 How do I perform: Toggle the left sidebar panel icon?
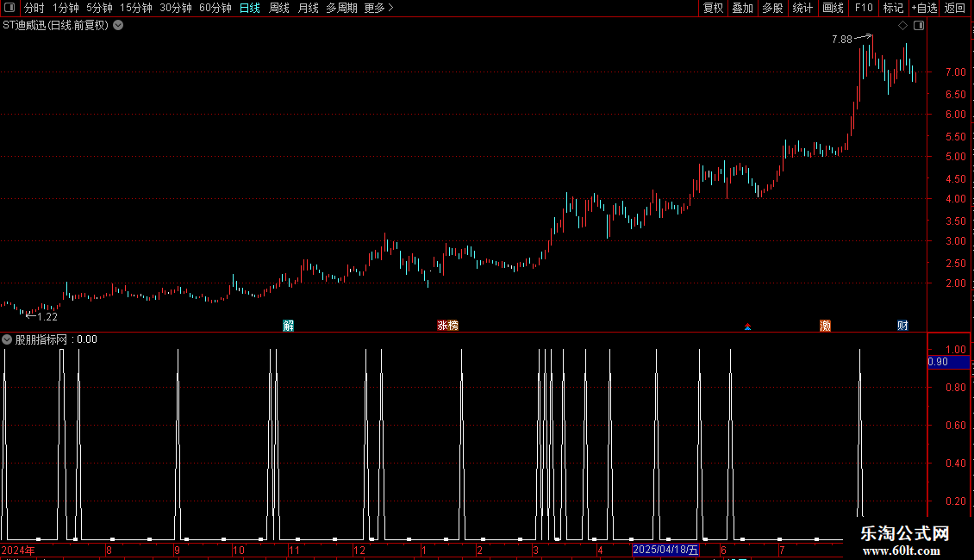(x=9, y=8)
